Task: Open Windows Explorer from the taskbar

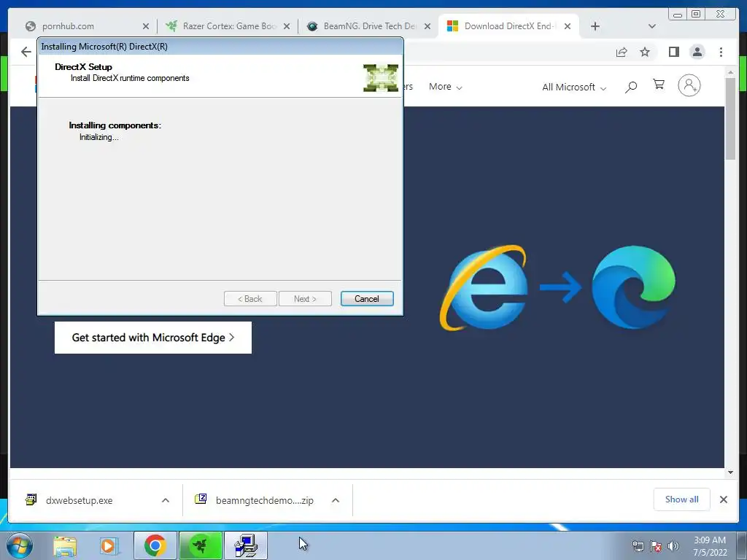Action: [65, 545]
